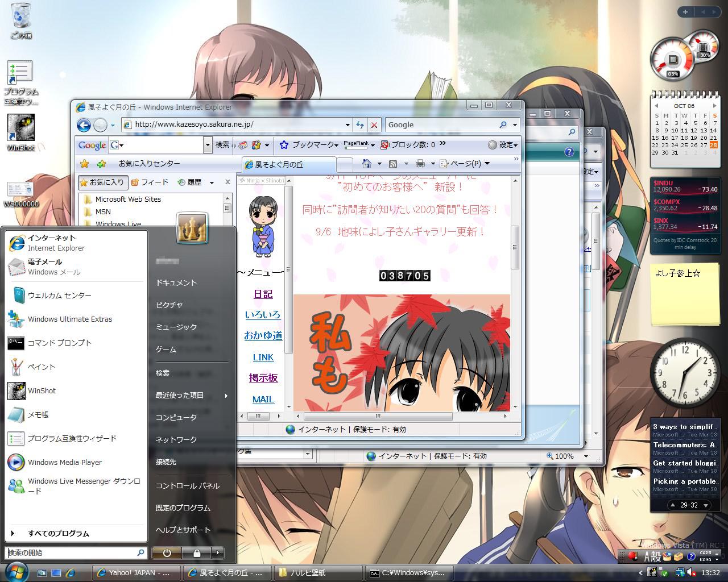
Task: Toggle the CAPS indicator on language bar
Action: [x=705, y=553]
